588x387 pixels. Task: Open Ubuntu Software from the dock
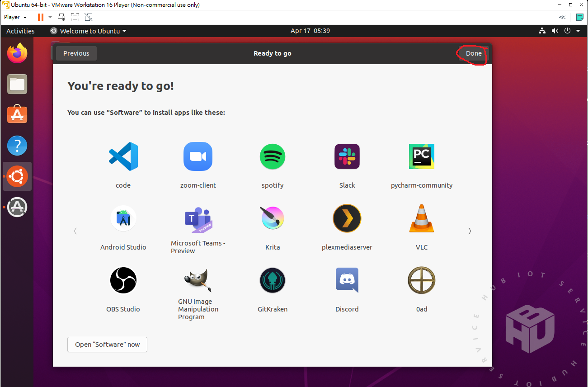coord(17,115)
